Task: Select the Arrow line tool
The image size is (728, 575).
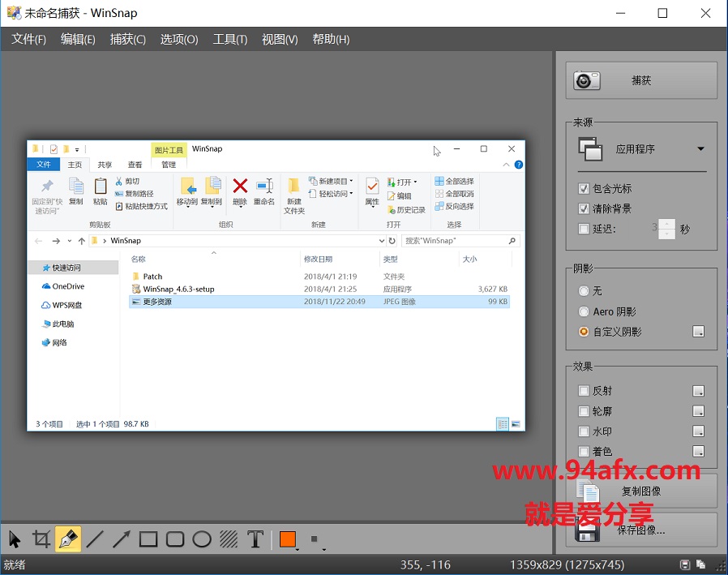Action: click(121, 539)
